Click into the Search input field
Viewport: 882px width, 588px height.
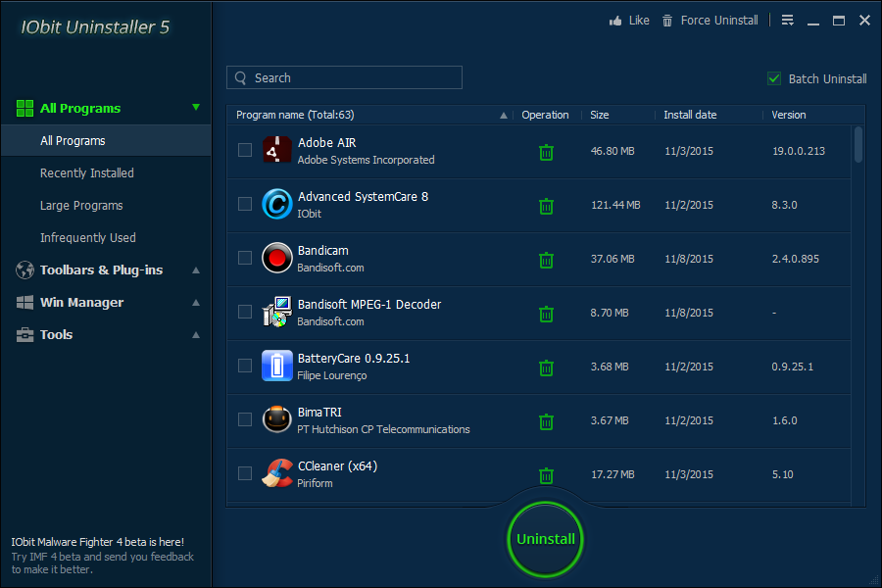tap(344, 77)
